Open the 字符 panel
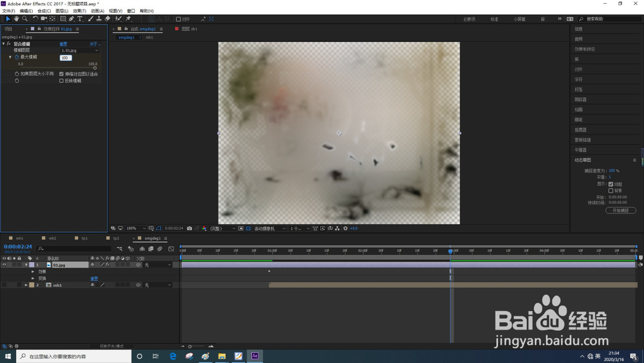The image size is (644, 363). click(x=578, y=79)
